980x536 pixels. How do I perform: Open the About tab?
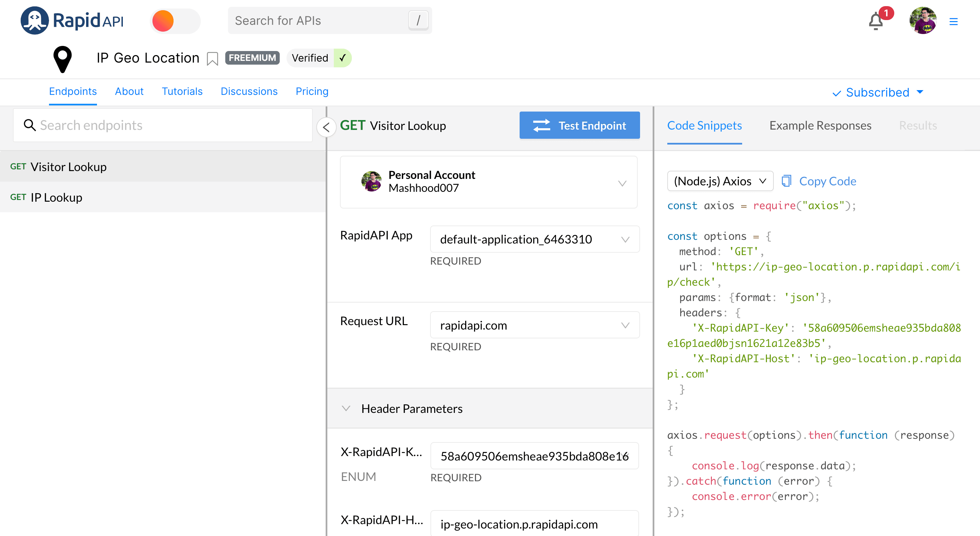coord(129,91)
